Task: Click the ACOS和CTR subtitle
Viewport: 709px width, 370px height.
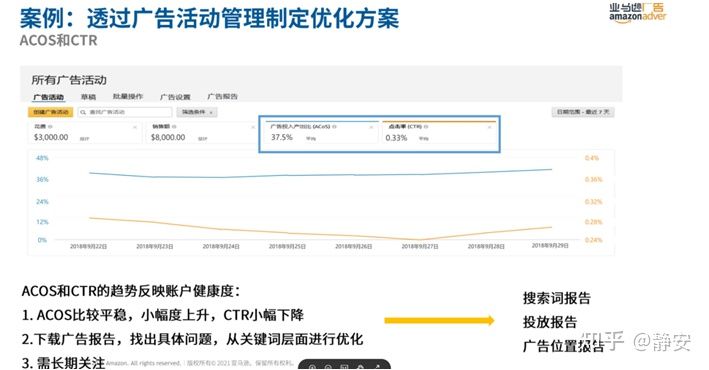Action: tap(58, 40)
